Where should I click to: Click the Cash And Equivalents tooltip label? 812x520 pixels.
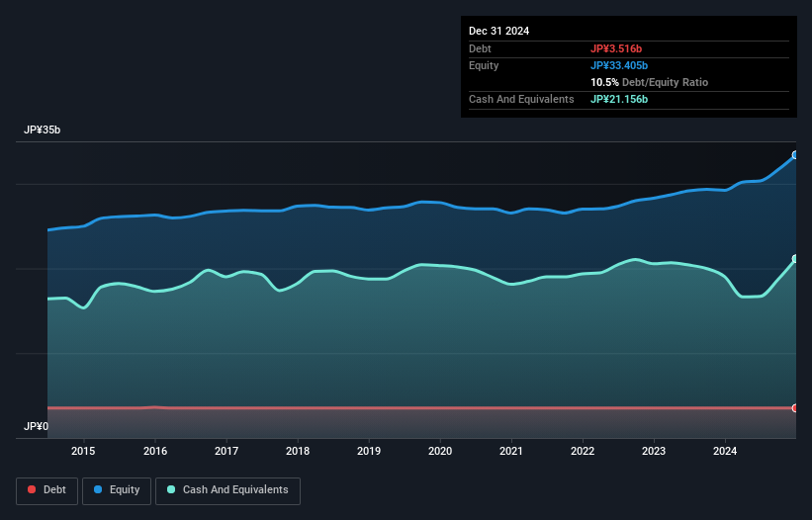(521, 99)
